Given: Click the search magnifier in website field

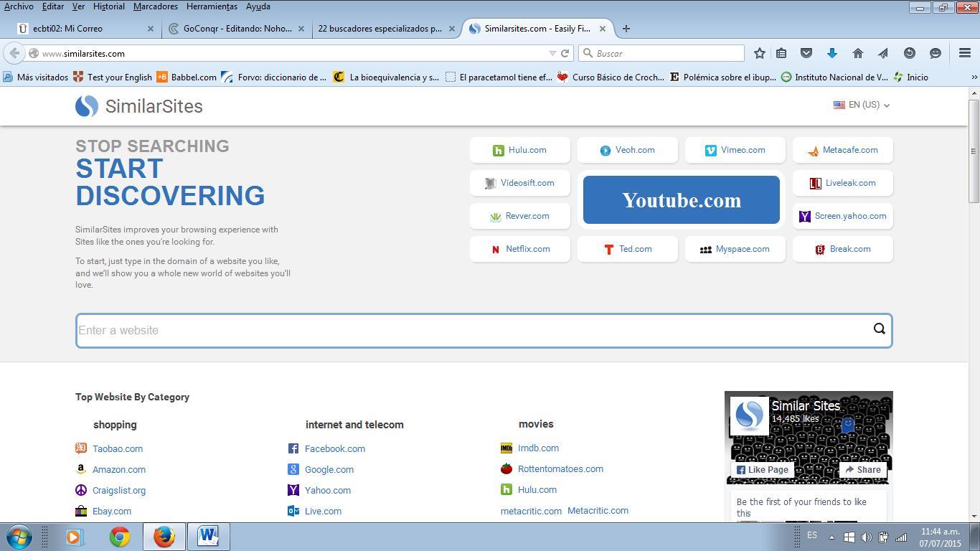Looking at the screenshot, I should pos(879,329).
